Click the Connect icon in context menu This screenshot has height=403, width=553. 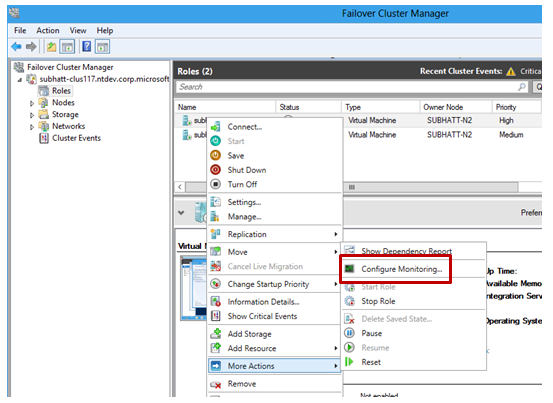pyautogui.click(x=215, y=127)
